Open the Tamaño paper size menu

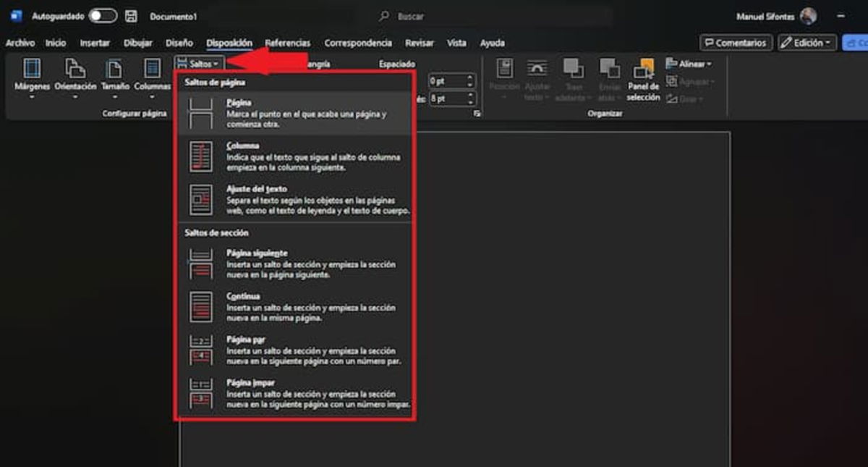coord(115,77)
